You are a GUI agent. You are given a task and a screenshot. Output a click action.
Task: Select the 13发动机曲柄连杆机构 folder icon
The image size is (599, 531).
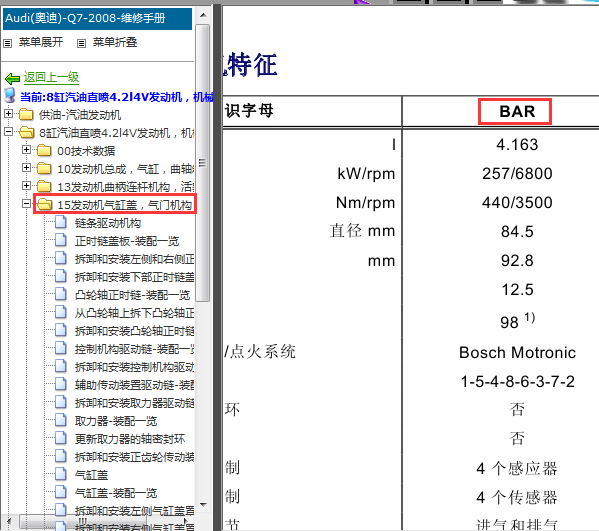44,186
